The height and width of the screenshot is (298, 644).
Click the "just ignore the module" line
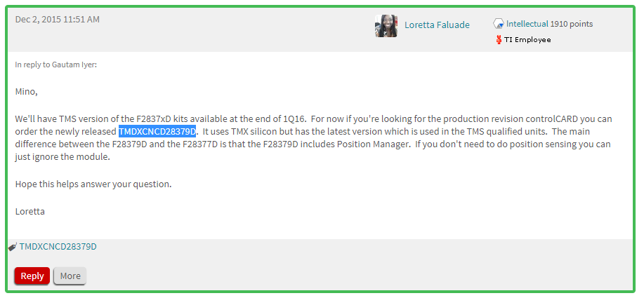tap(63, 157)
